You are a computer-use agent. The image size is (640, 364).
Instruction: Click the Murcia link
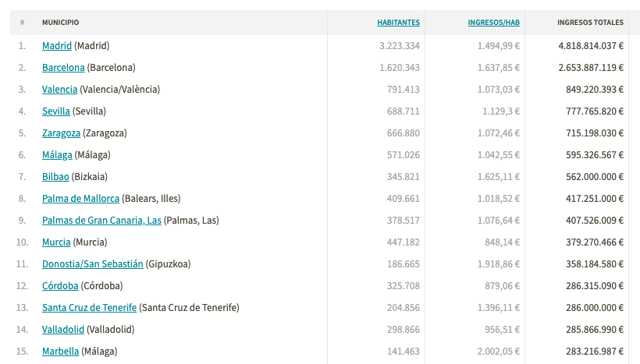56,242
